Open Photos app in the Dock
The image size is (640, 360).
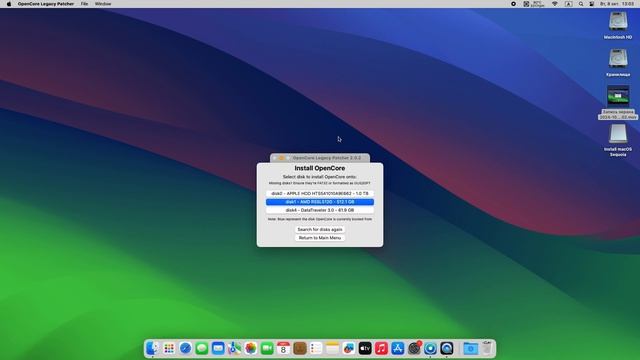[251, 348]
